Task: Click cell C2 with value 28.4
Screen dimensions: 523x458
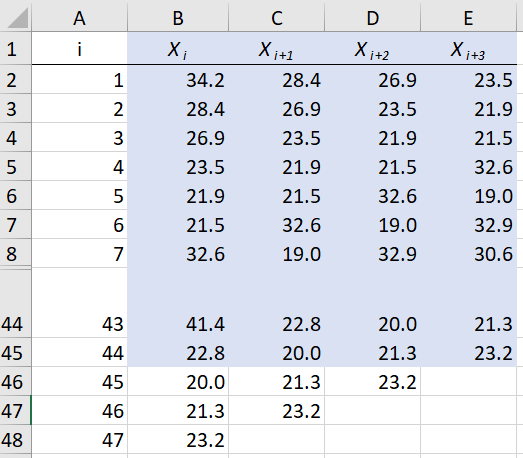Action: 277,80
